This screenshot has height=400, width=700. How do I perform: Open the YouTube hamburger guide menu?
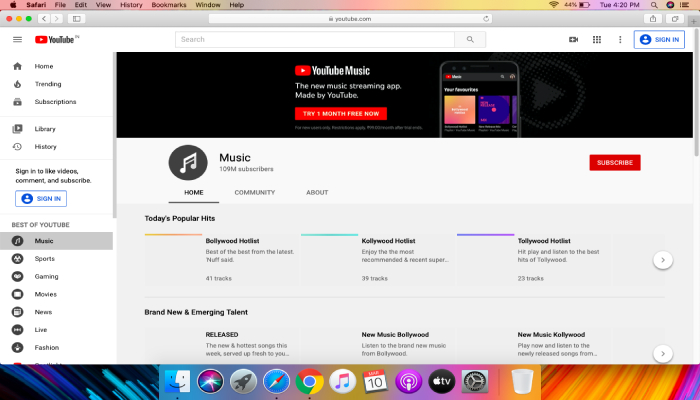point(17,39)
